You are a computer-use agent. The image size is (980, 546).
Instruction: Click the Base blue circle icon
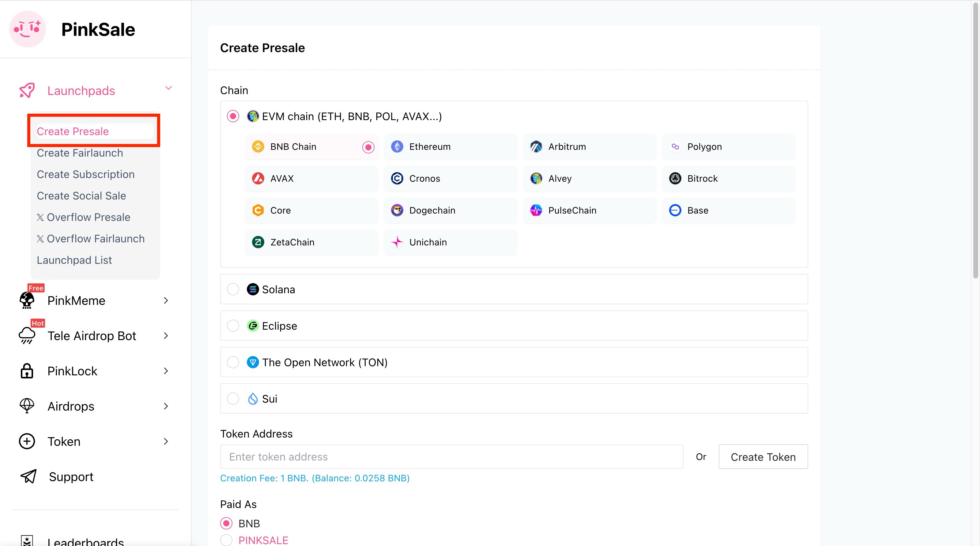(x=675, y=210)
